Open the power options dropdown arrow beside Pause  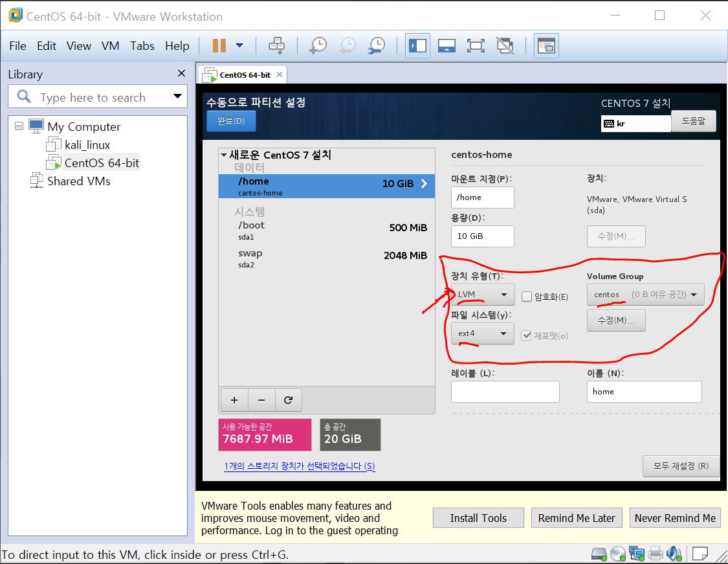[239, 45]
